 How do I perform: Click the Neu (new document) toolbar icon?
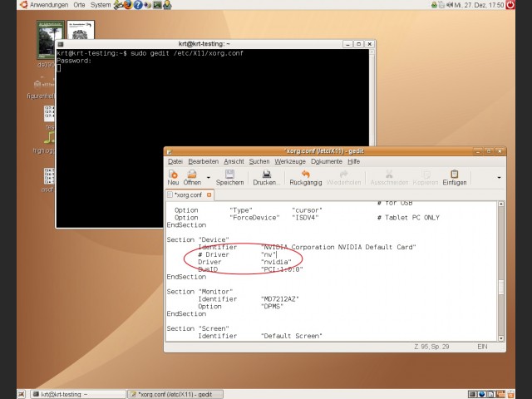(x=174, y=177)
